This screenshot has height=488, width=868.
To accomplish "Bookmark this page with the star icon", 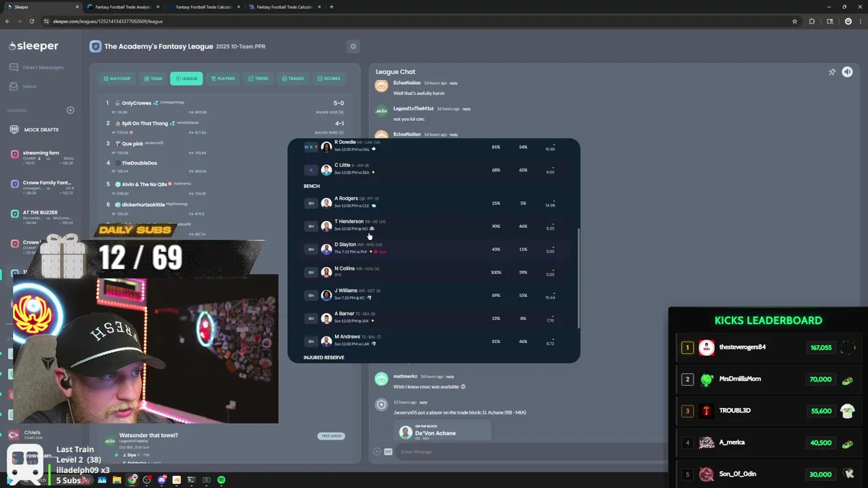I will (795, 21).
